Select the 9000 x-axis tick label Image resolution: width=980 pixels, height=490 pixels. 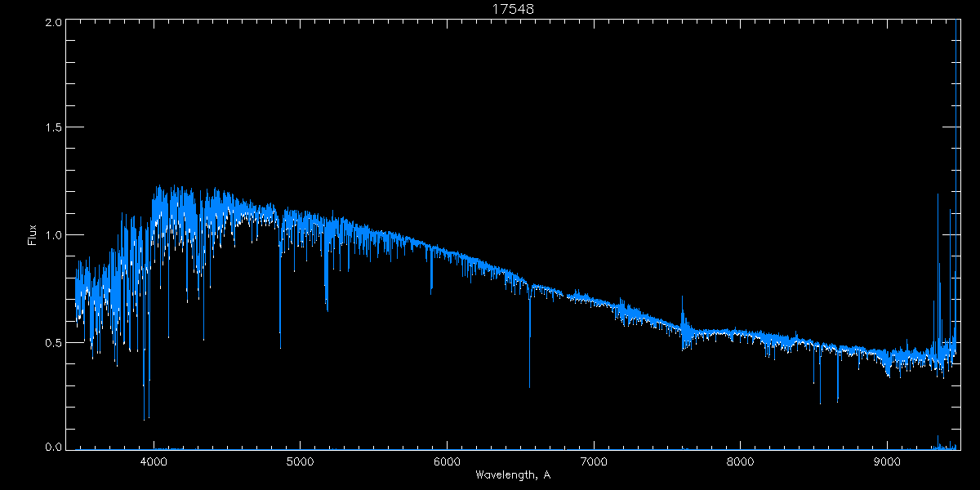tap(887, 460)
